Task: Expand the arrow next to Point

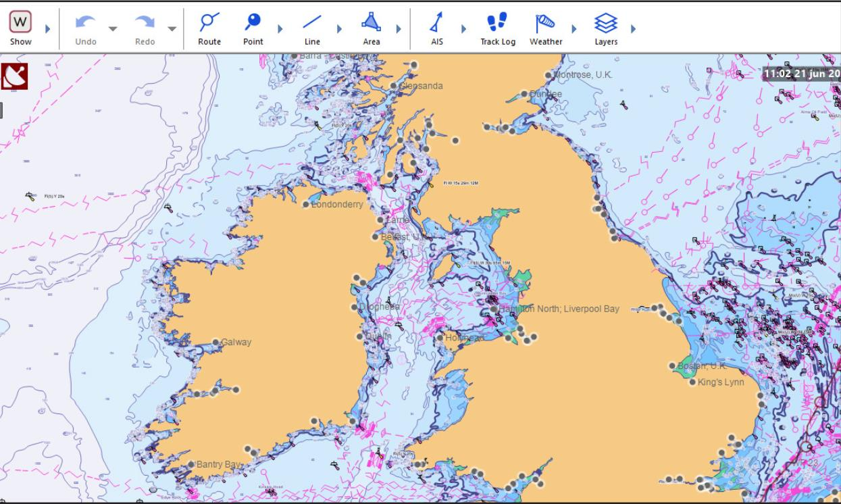Action: tap(280, 29)
